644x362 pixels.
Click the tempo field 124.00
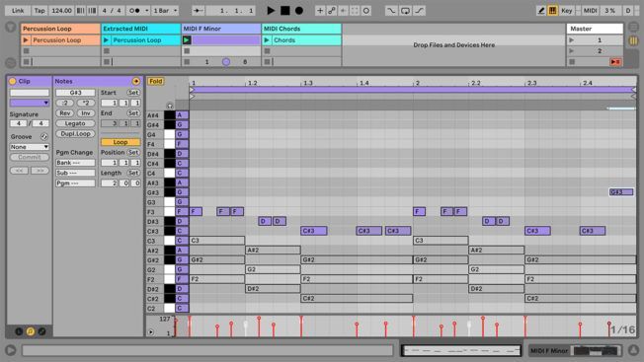coord(61,11)
